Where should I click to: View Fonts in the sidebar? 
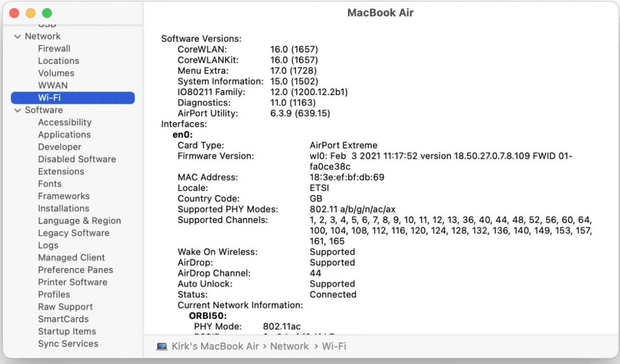pyautogui.click(x=50, y=184)
